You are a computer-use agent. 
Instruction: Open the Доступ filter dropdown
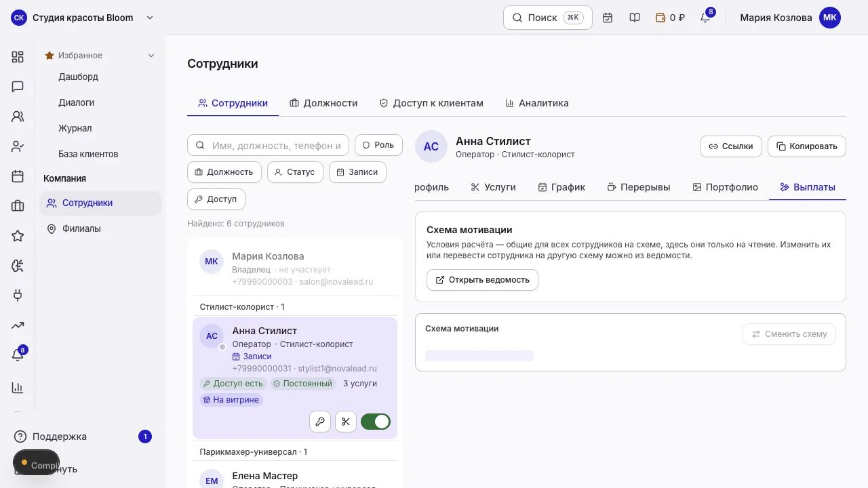[216, 199]
